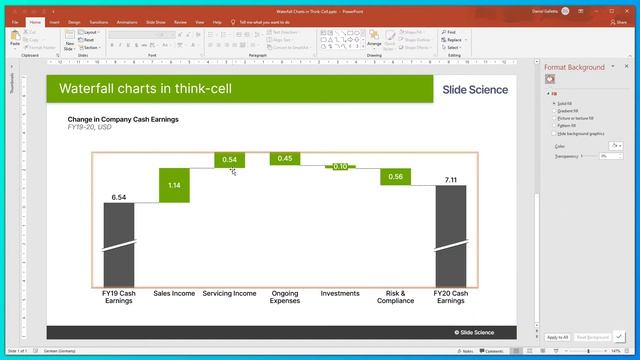Switch to Normal view in status bar
640x360 pixels.
pos(516,351)
